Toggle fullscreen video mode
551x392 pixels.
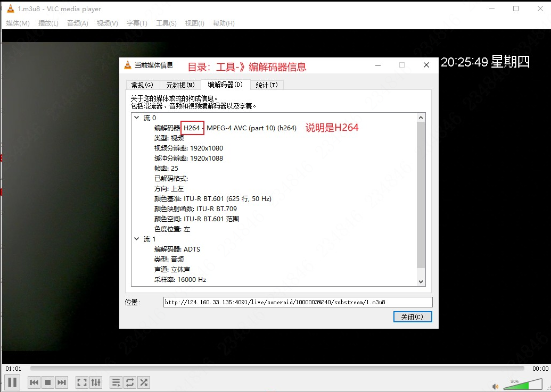click(x=82, y=382)
